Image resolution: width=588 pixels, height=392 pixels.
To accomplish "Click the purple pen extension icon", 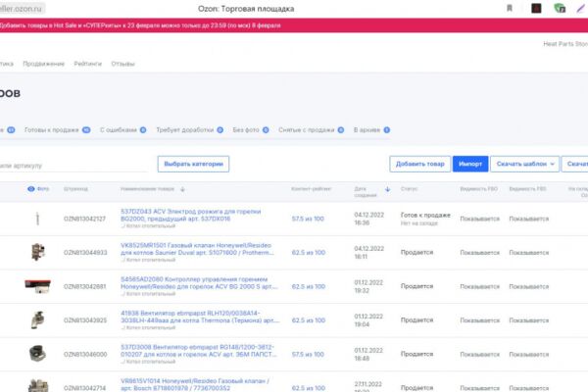I will (581, 8).
